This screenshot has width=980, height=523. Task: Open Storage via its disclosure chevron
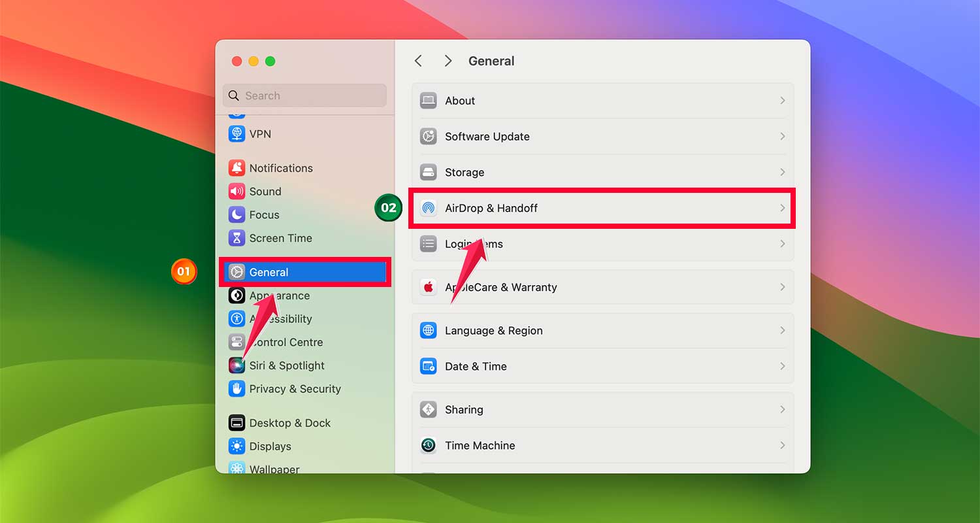tap(782, 171)
